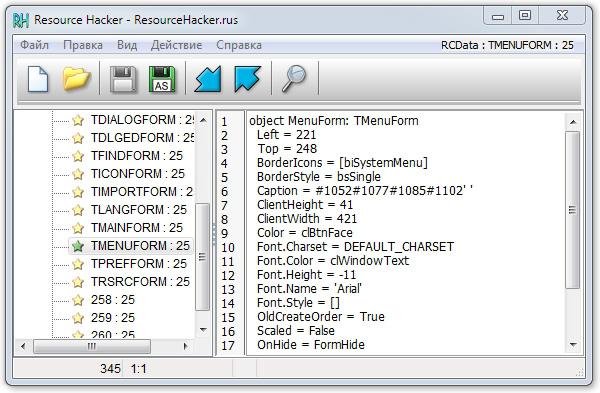
Task: Click tree panel scroll up arrow
Action: click(x=203, y=120)
